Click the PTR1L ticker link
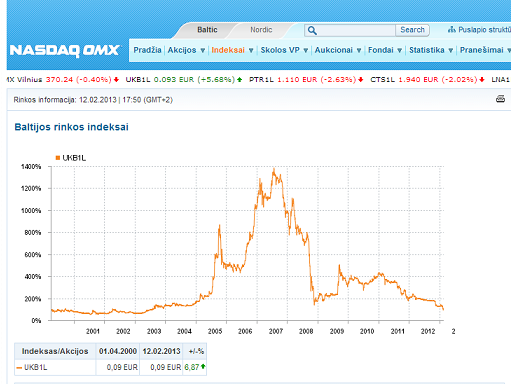Image resolution: width=511 pixels, height=384 pixels. click(261, 79)
